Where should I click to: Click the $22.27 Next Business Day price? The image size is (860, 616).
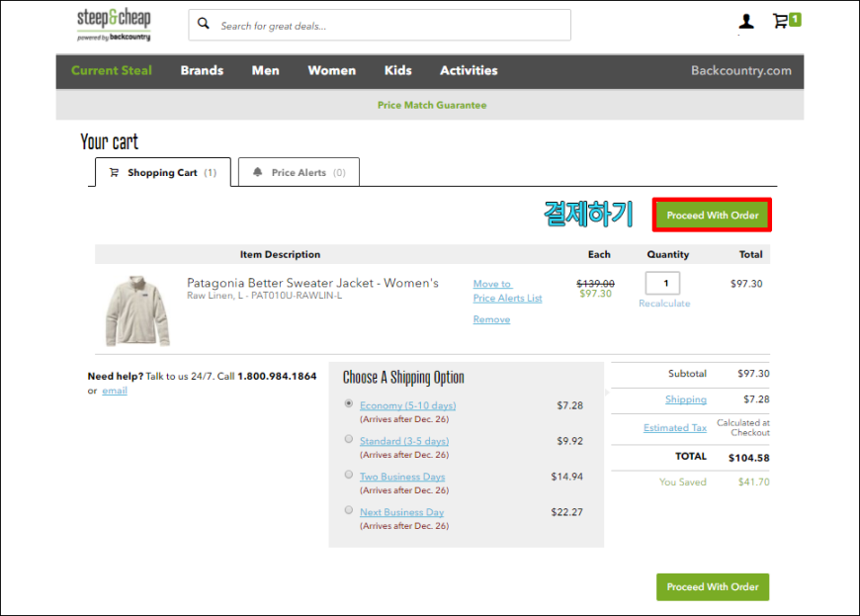pos(566,512)
